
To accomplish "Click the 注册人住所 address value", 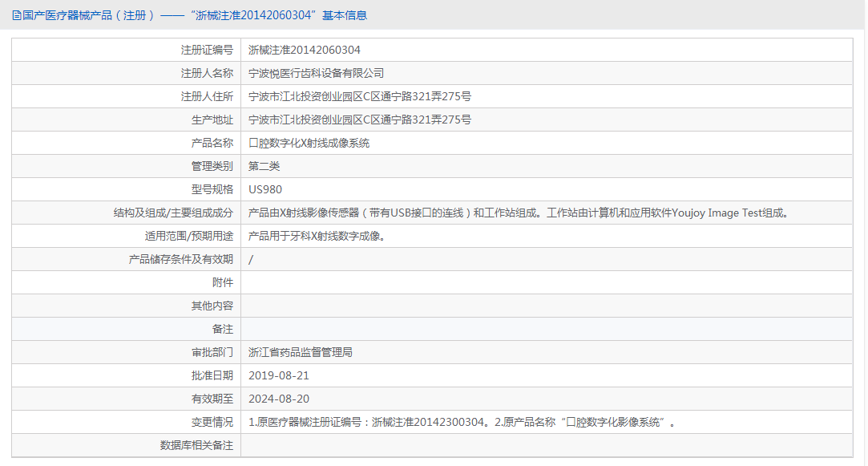I will [x=360, y=96].
